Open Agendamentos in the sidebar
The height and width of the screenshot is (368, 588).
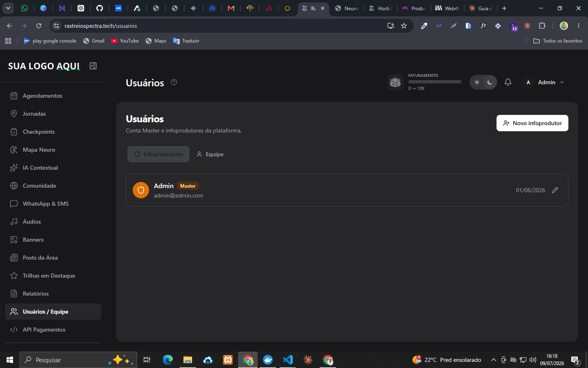click(x=53, y=96)
